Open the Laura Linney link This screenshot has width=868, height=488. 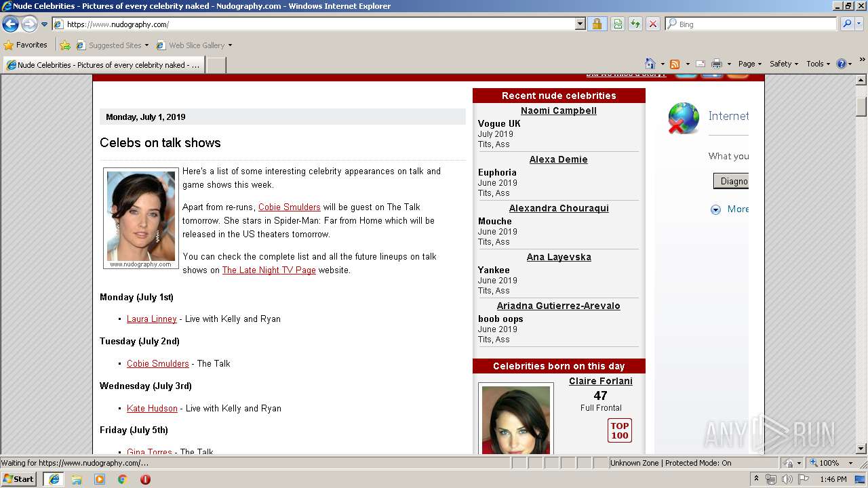pos(151,319)
